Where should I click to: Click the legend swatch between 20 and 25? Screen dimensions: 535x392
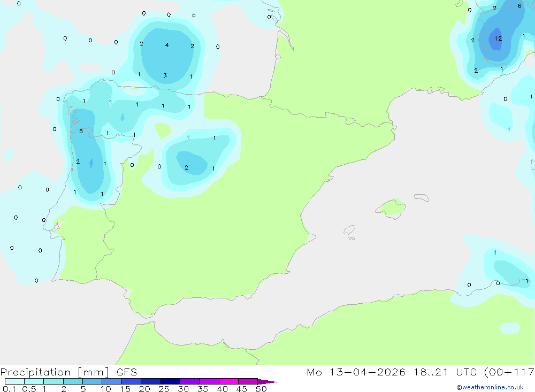pos(150,381)
